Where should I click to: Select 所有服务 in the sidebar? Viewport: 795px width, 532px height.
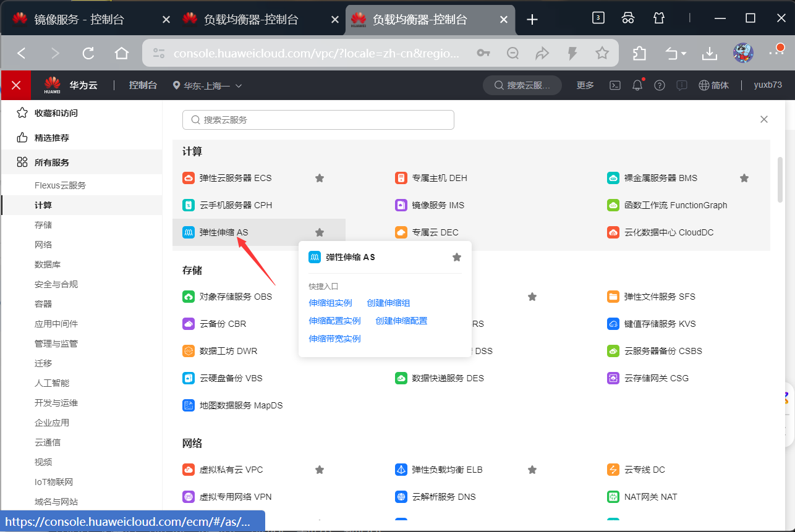81,163
